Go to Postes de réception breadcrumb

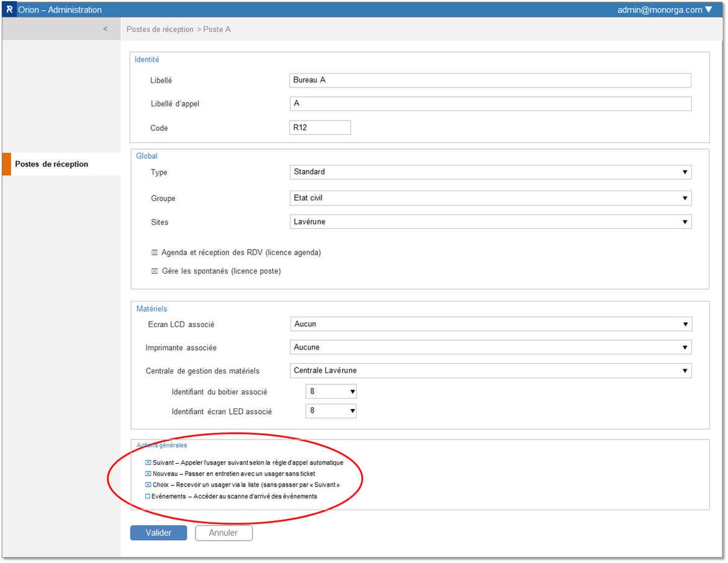point(160,29)
